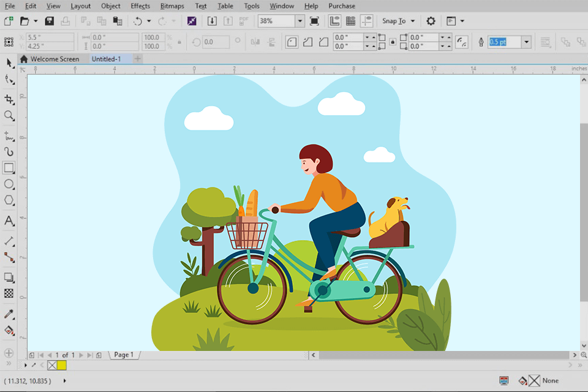Click the Page 1 tab

click(124, 355)
